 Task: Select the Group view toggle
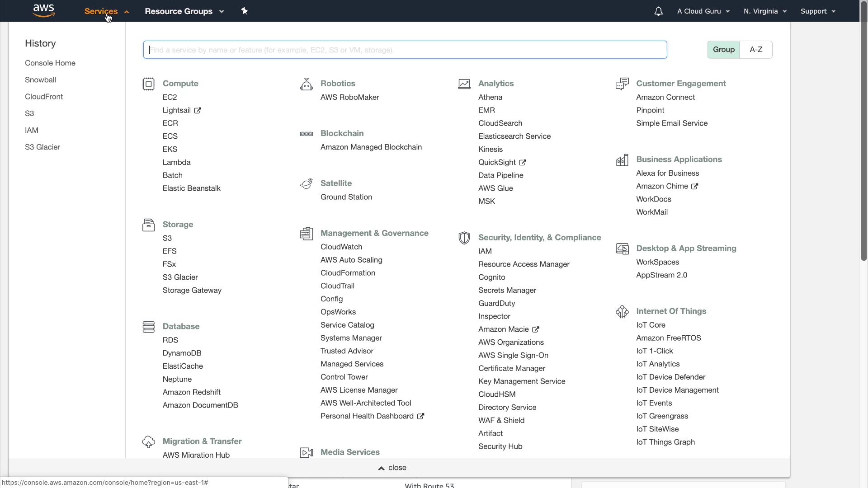click(723, 50)
